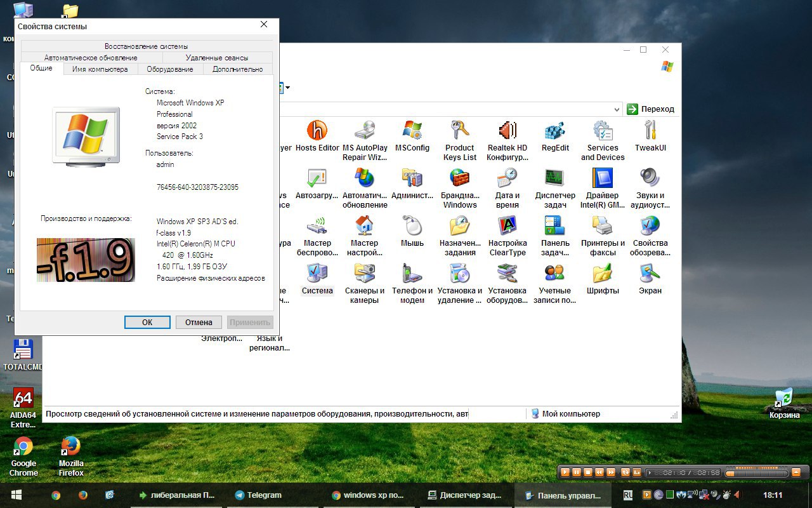The width and height of the screenshot is (812, 508).
Task: Open Google Chrome desktop shortcut
Action: 23,456
